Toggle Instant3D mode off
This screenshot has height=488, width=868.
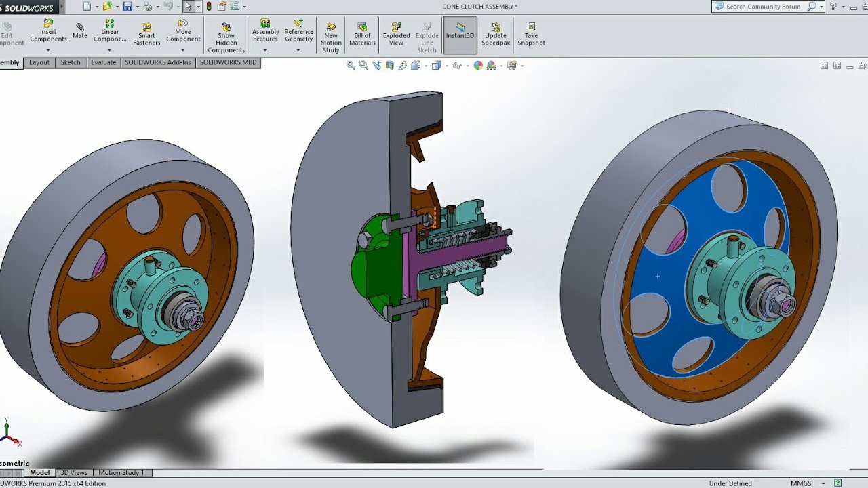(x=460, y=34)
